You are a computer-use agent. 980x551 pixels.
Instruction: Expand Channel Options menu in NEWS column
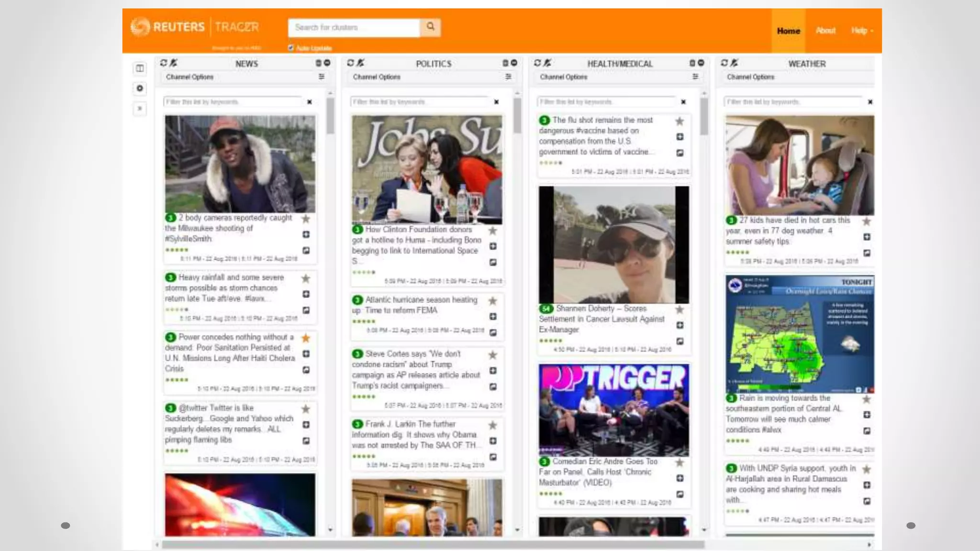click(x=322, y=77)
